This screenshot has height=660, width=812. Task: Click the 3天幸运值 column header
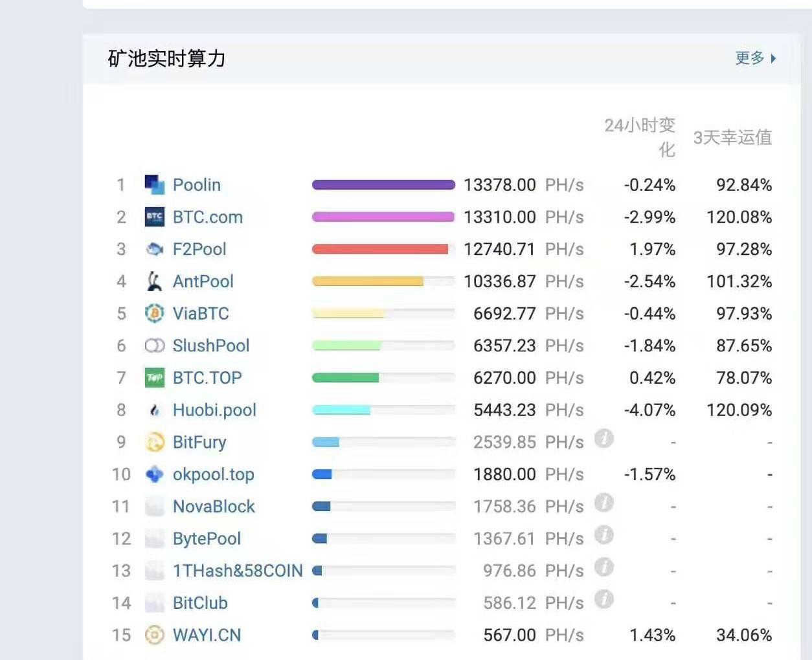[x=732, y=137]
